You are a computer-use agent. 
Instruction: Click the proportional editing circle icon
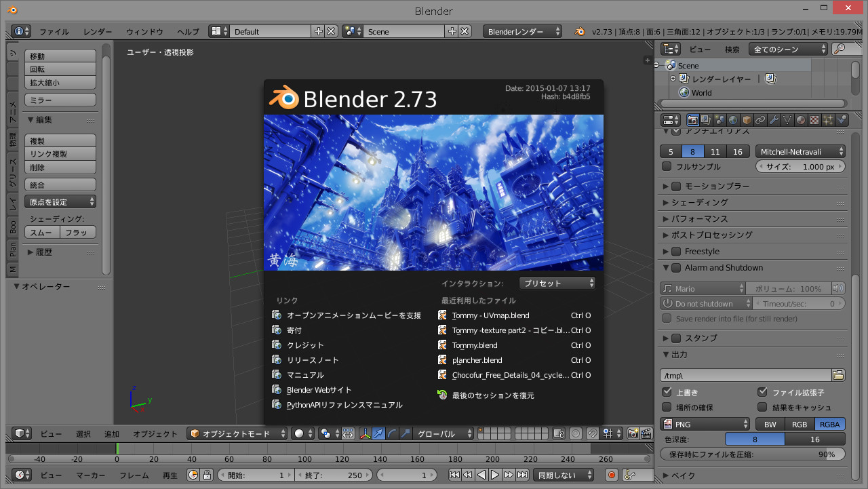pos(576,433)
